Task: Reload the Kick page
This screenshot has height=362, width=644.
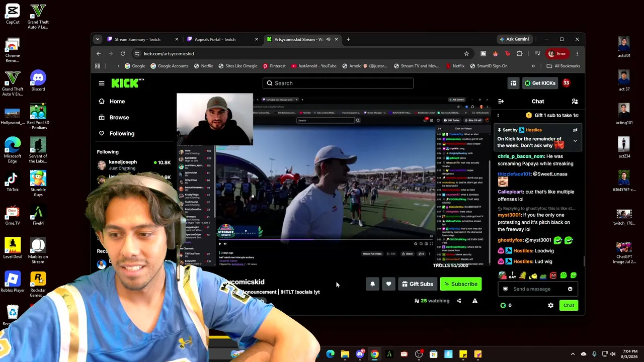Action: click(123, 54)
